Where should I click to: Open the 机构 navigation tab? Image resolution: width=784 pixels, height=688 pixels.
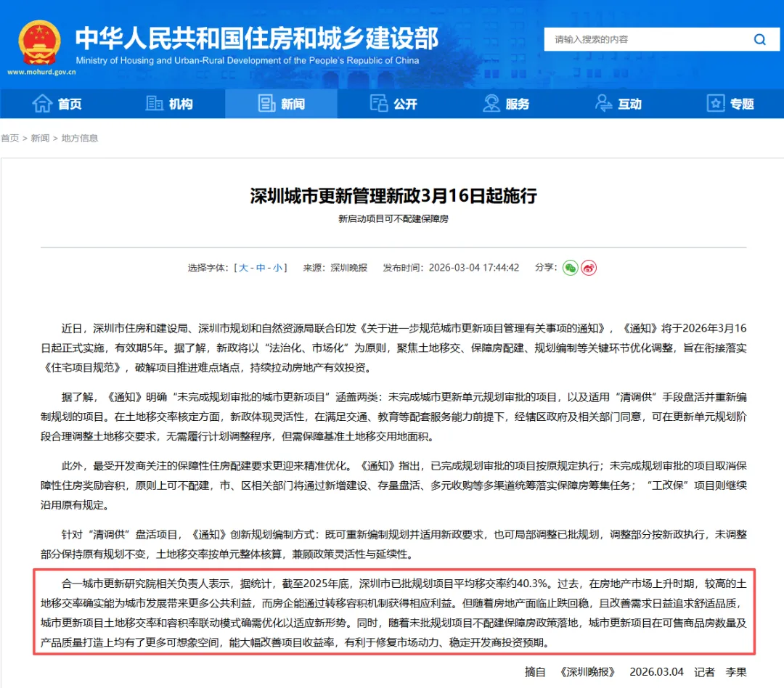[169, 104]
